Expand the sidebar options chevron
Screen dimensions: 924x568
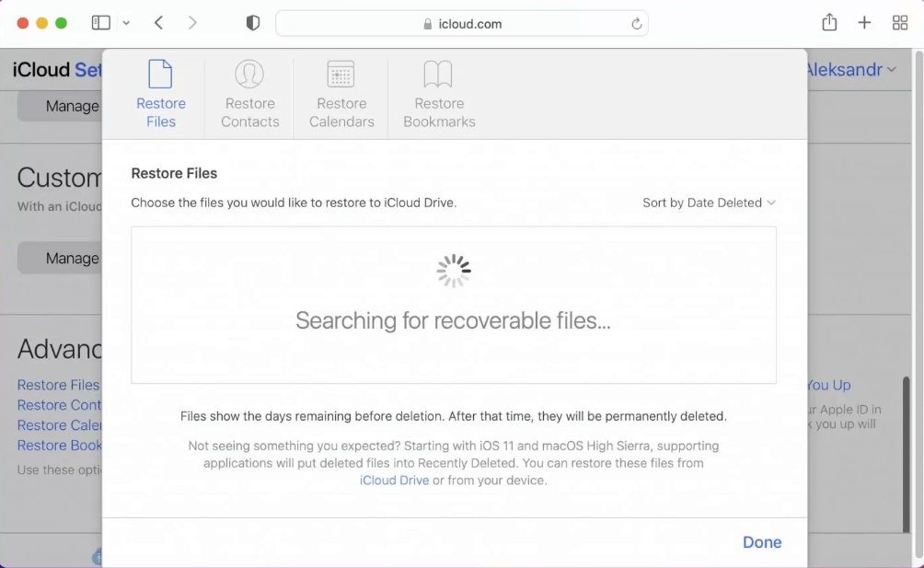coord(126,24)
